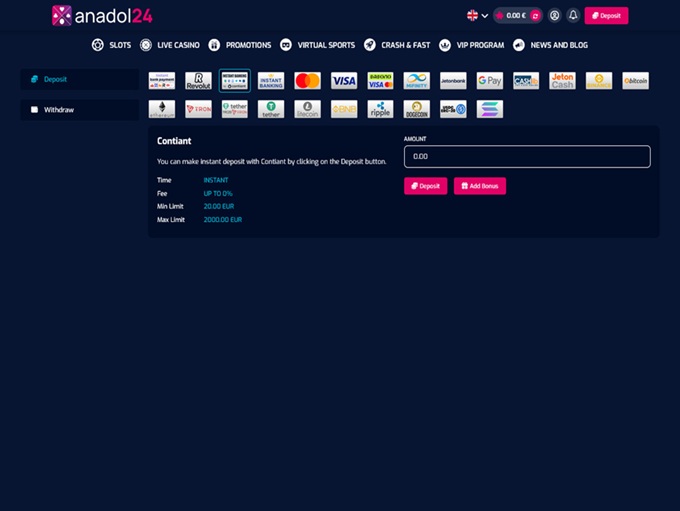
Task: Refresh the balance next to 0.00 €
Action: pos(535,16)
